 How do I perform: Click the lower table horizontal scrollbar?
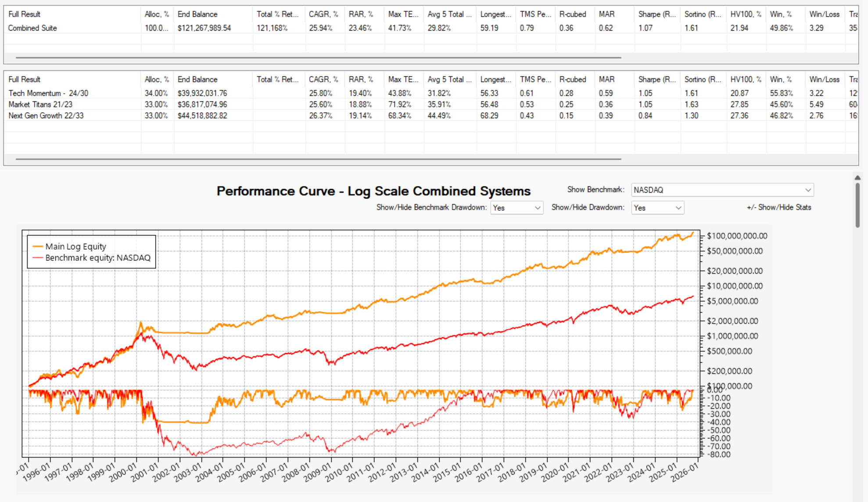click(x=318, y=159)
